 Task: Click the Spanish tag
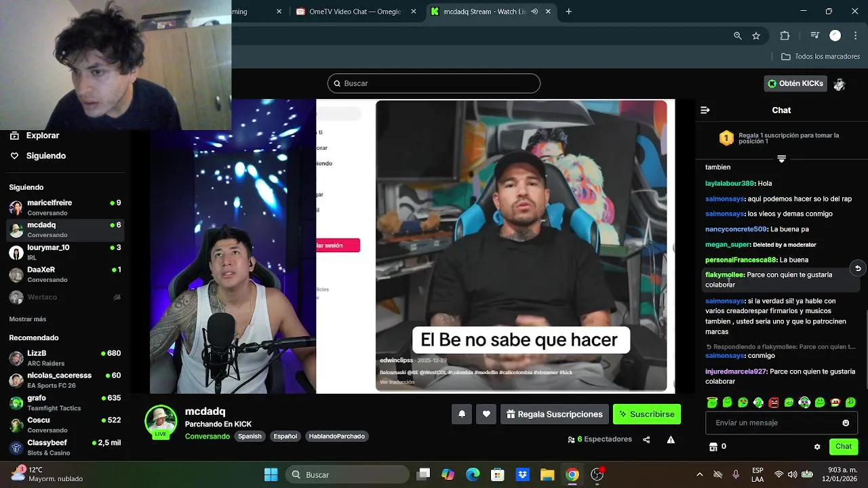[250, 436]
